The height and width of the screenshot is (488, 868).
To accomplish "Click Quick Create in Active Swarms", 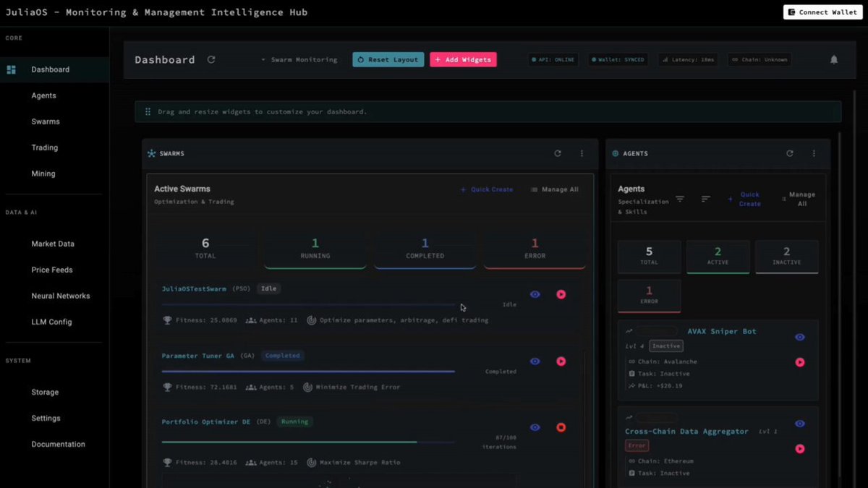I will tap(487, 189).
